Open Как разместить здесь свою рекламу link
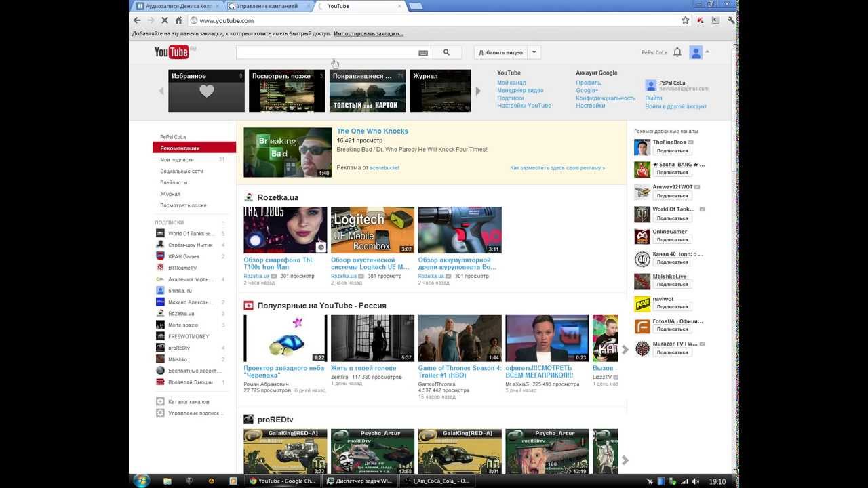 (557, 167)
